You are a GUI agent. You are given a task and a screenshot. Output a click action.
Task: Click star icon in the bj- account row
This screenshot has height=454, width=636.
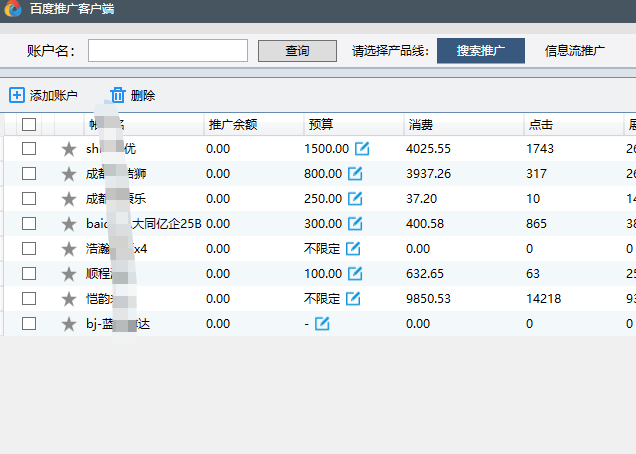point(69,324)
